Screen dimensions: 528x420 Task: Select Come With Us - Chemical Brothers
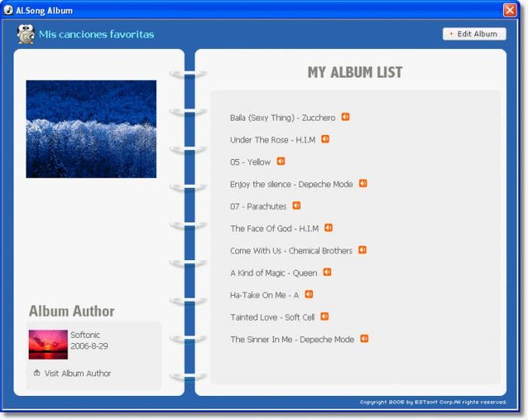pyautogui.click(x=291, y=251)
